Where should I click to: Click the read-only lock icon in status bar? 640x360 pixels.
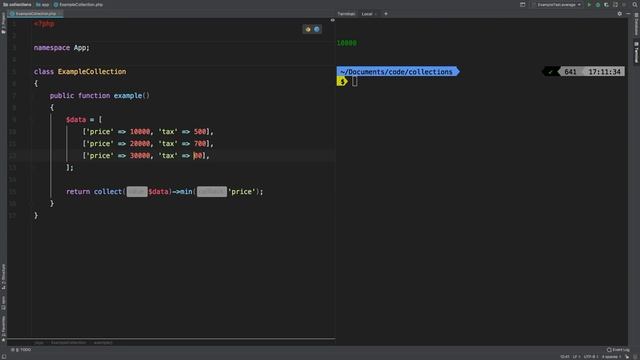click(x=627, y=357)
